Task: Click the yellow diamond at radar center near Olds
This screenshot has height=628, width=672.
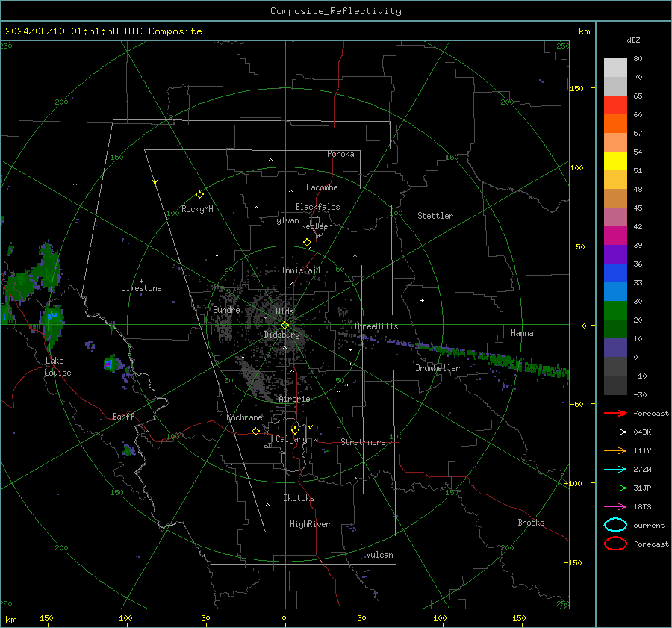Action: coord(284,326)
